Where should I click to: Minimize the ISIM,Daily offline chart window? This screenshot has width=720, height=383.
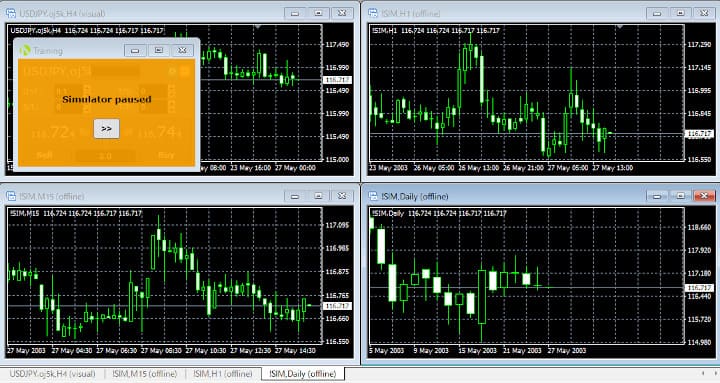(x=657, y=196)
